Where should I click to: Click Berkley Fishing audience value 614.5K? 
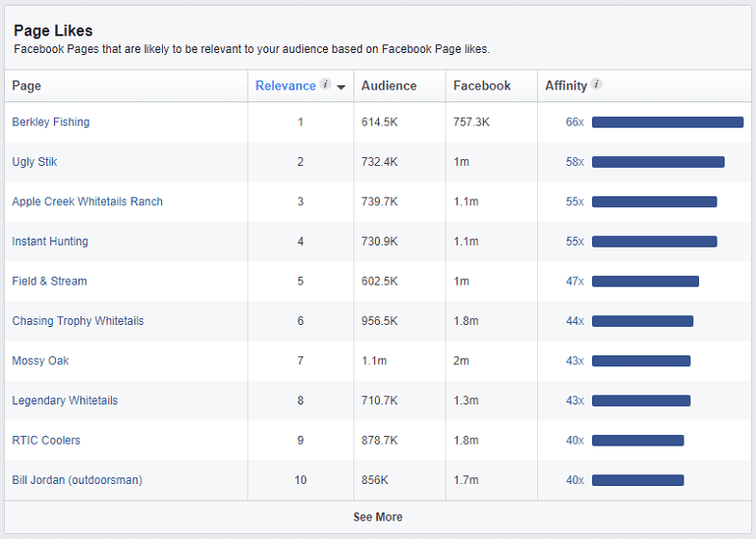[379, 122]
